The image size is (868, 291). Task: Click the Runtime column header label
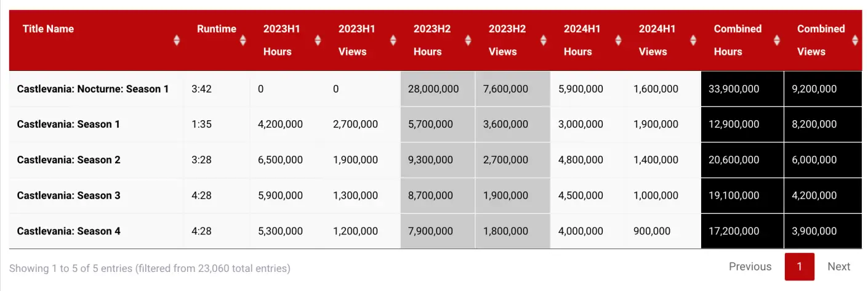coord(217,28)
